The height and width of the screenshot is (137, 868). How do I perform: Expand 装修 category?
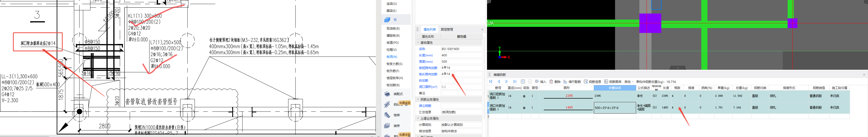coord(396,126)
